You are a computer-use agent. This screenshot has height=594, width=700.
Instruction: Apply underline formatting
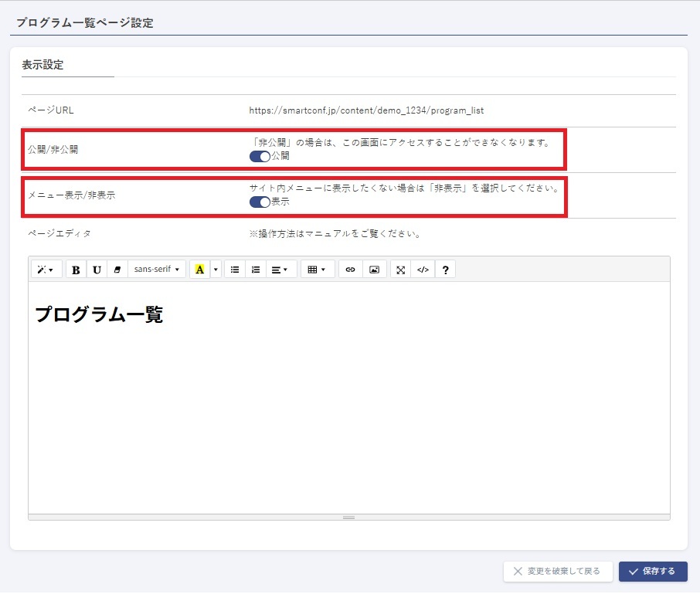[x=97, y=270]
